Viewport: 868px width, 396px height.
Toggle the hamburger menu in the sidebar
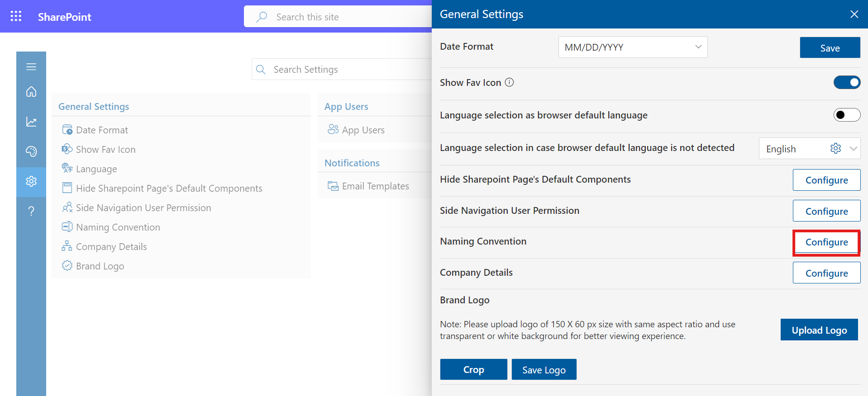coord(31,67)
